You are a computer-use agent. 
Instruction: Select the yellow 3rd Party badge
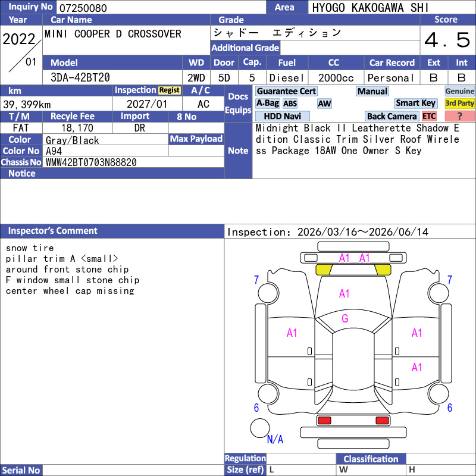click(460, 103)
